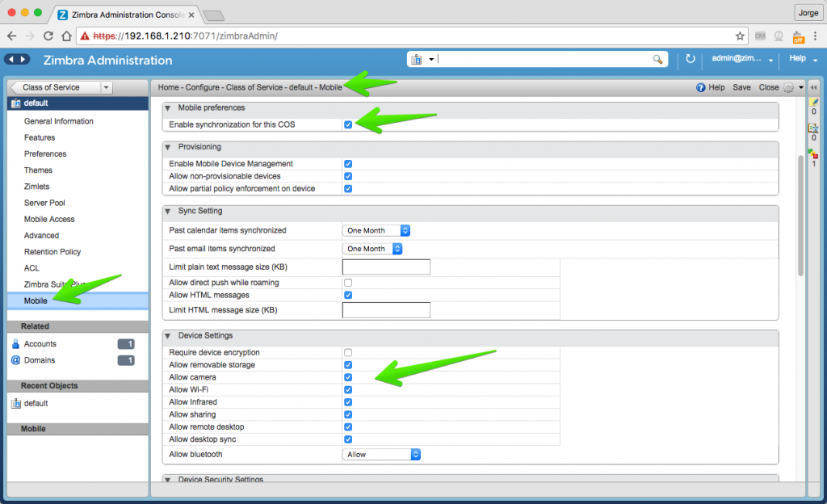This screenshot has width=827, height=504.
Task: Open Past email items synchronized dropdown
Action: pos(372,249)
